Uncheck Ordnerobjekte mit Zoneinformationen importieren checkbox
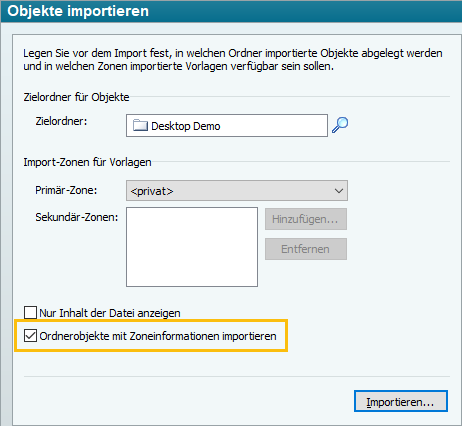Screen dimensions: 462x426 tap(30, 336)
